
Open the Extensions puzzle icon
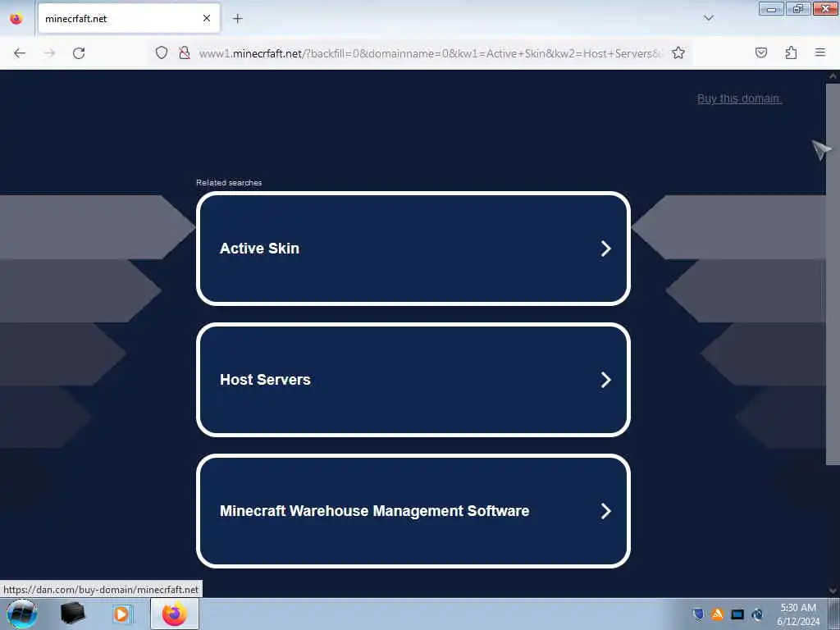tap(791, 53)
